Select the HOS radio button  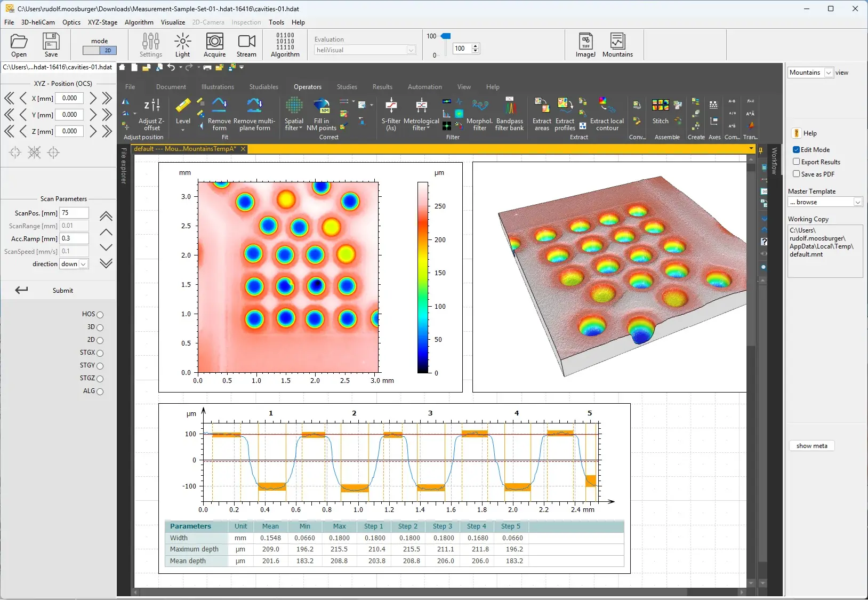pos(100,315)
